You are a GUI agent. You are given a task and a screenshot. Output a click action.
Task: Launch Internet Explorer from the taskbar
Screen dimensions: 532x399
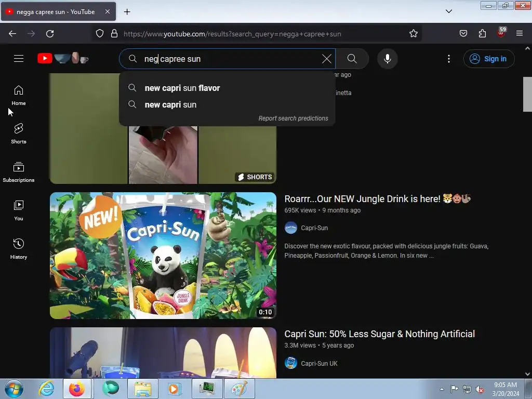pyautogui.click(x=46, y=389)
